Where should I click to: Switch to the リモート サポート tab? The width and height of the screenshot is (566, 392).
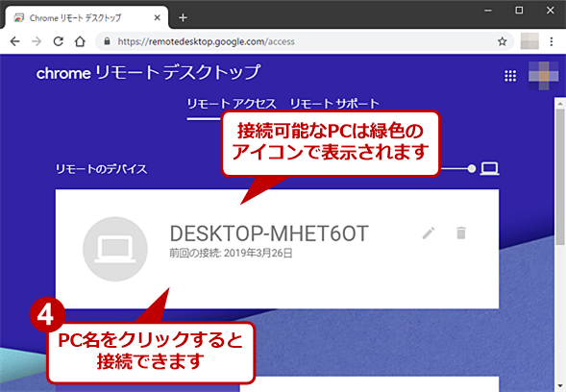tap(334, 104)
